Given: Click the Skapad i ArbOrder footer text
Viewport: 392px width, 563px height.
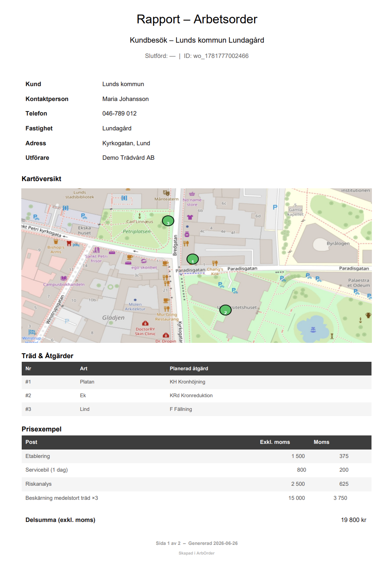Looking at the screenshot, I should tap(197, 553).
